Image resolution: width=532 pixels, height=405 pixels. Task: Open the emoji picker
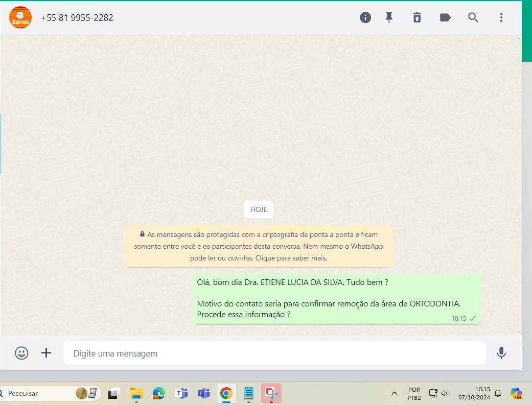[x=21, y=353]
